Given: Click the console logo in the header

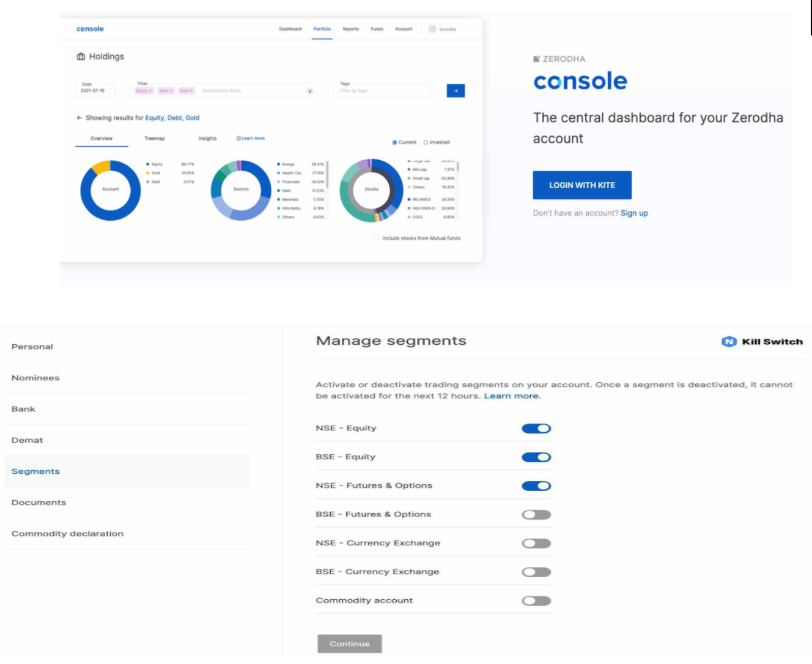Looking at the screenshot, I should pos(90,29).
